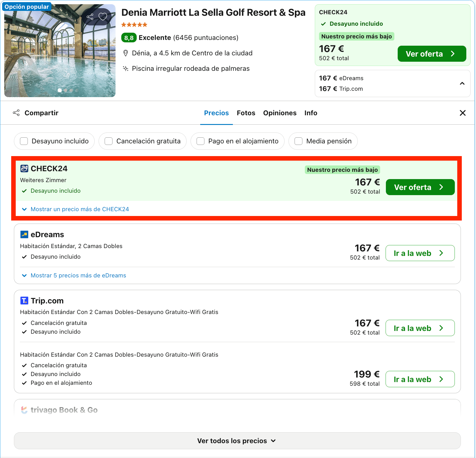Click the CHECK24 logo icon
This screenshot has height=458, width=476.
[x=24, y=168]
